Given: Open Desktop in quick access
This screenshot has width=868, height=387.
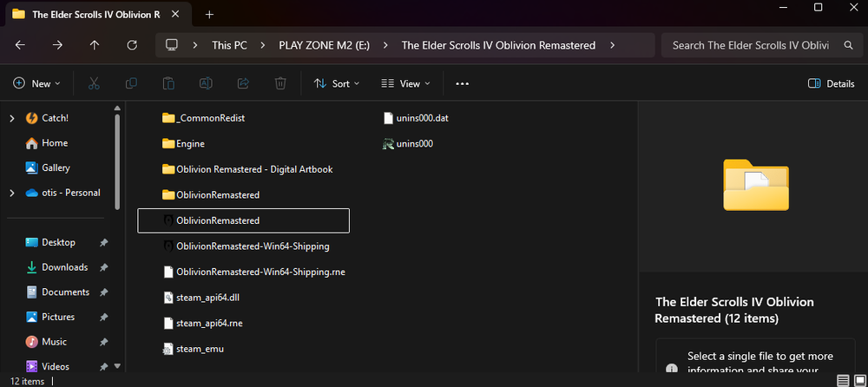Looking at the screenshot, I should (58, 242).
